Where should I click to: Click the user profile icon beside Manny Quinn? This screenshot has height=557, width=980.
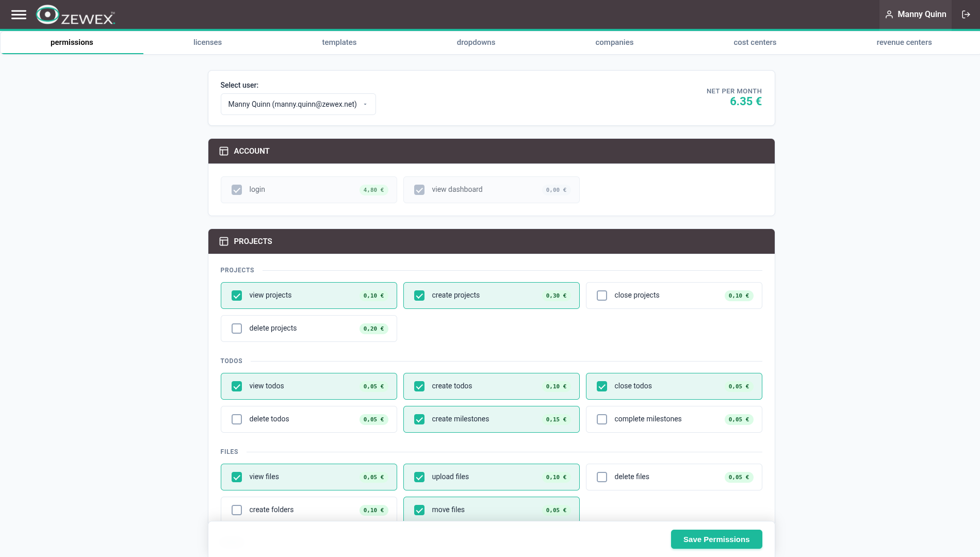(x=889, y=14)
